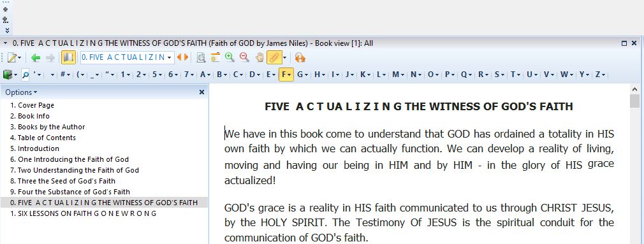Open Introduction chapter in contents list
Screen dimensions: 644x244
pyautogui.click(x=34, y=148)
